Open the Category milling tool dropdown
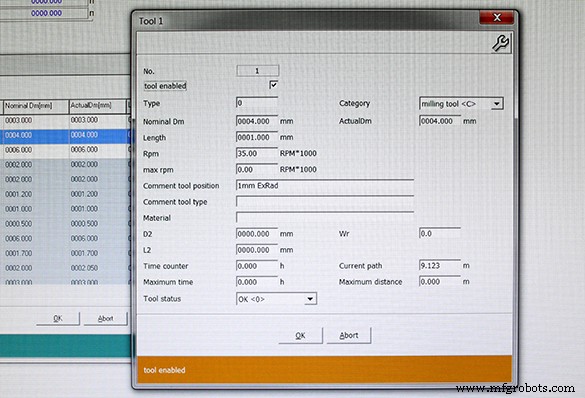The width and height of the screenshot is (585, 398). pos(496,104)
